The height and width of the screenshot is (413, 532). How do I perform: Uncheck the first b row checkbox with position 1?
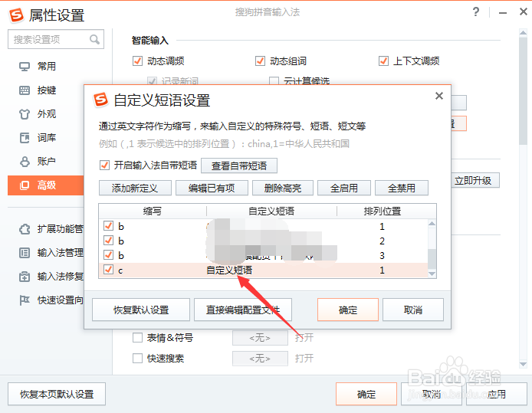click(x=108, y=226)
